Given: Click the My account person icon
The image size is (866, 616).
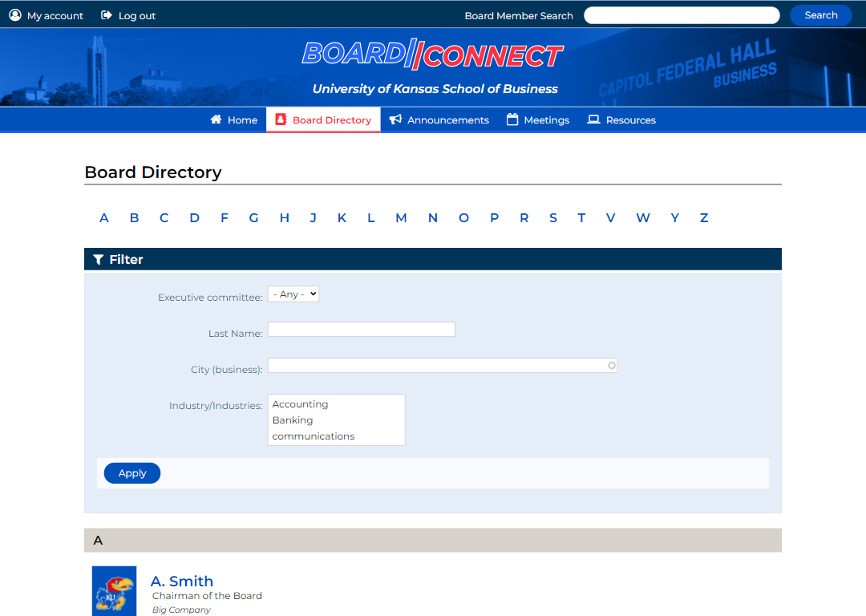Looking at the screenshot, I should (x=14, y=14).
